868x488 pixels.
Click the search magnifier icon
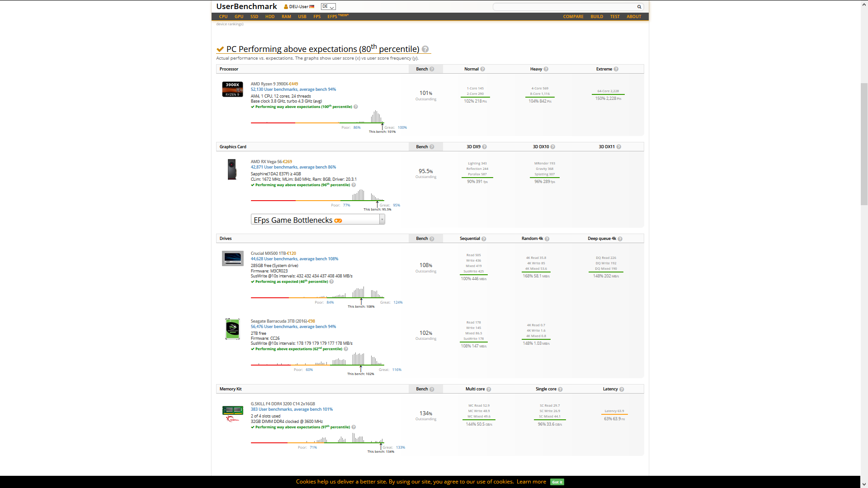click(639, 7)
